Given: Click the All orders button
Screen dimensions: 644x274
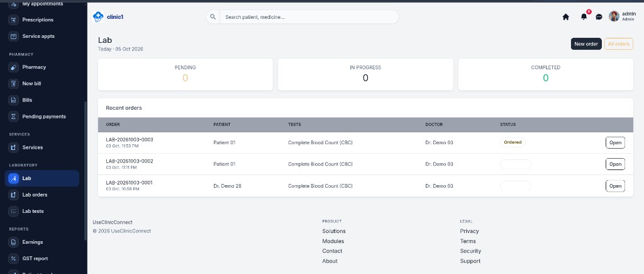Looking at the screenshot, I should [x=619, y=44].
